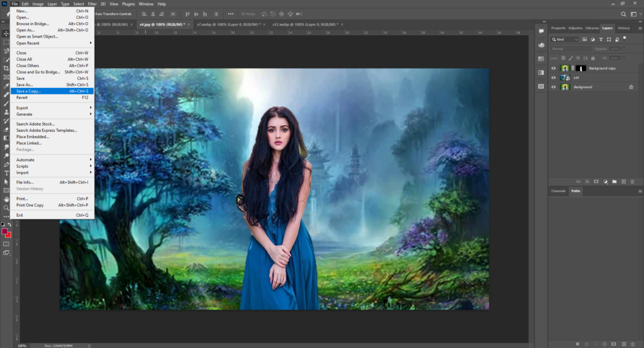Add a layer mask from Layers panel
This screenshot has height=348, width=644.
(596, 182)
